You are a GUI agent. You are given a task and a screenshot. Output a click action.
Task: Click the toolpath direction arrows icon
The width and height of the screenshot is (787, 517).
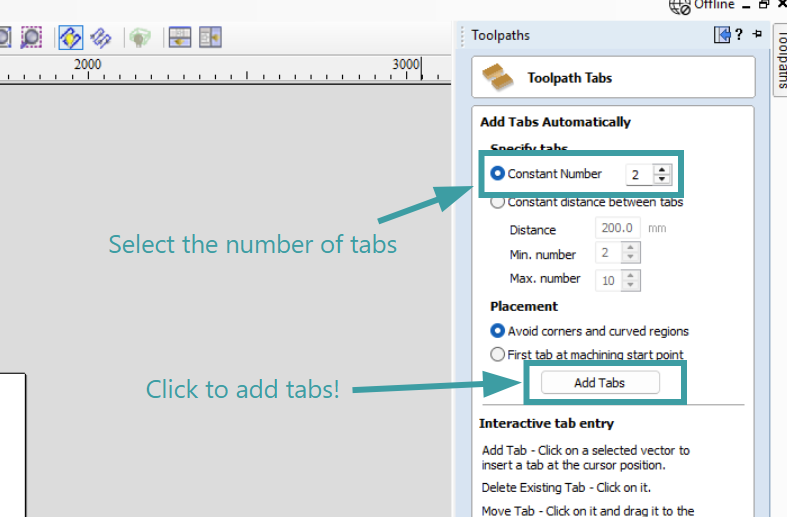tap(101, 38)
